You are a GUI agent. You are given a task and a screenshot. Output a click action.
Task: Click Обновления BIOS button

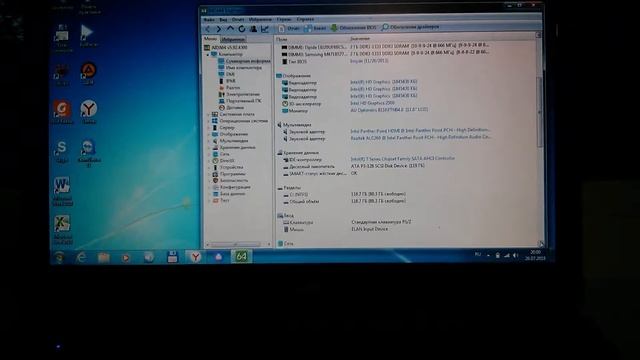pos(353,28)
